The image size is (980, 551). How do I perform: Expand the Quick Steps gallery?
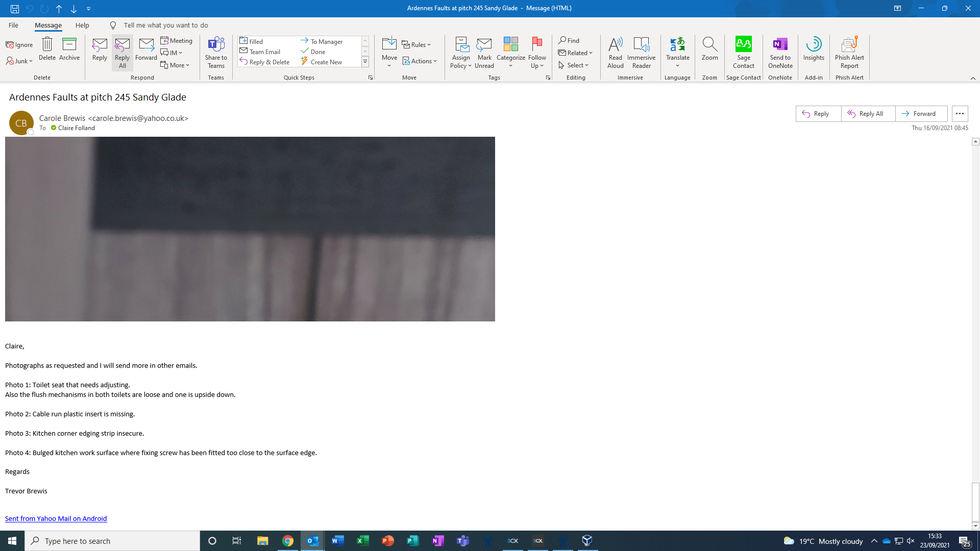(x=365, y=62)
